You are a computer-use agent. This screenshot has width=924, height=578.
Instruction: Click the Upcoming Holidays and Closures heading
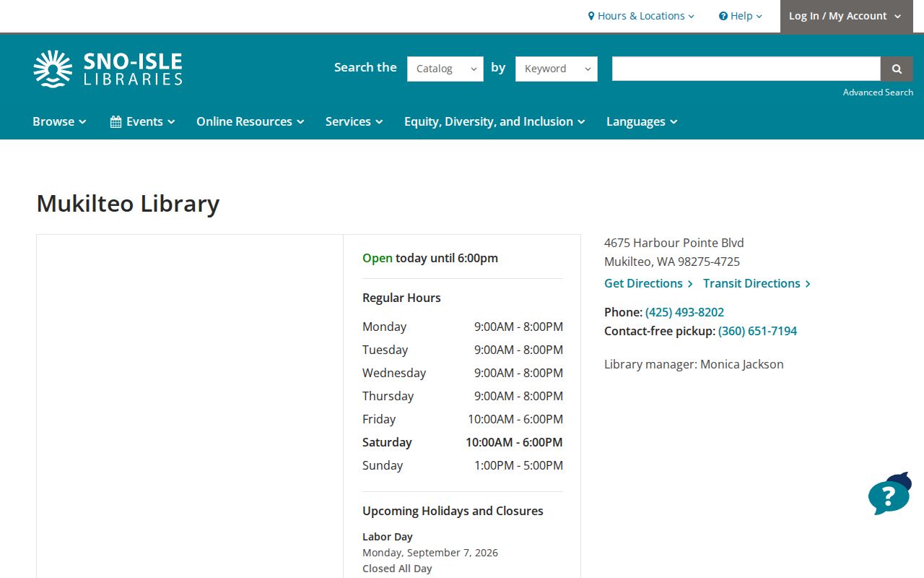click(453, 511)
